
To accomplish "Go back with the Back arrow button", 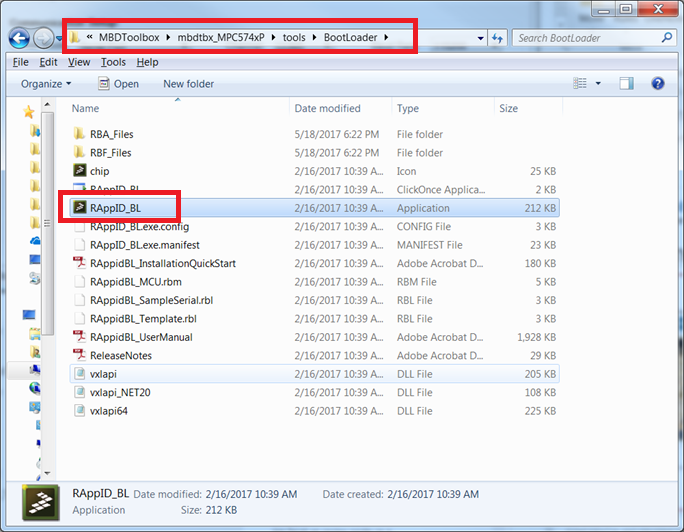I will (x=19, y=38).
